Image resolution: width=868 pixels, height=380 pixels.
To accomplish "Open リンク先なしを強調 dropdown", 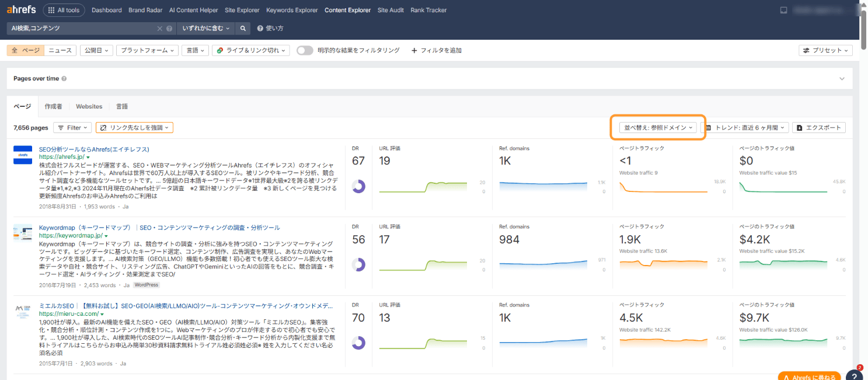I will (134, 127).
